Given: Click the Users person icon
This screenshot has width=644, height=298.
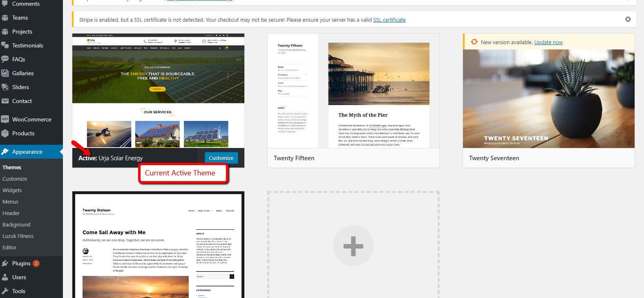Looking at the screenshot, I should [5, 277].
